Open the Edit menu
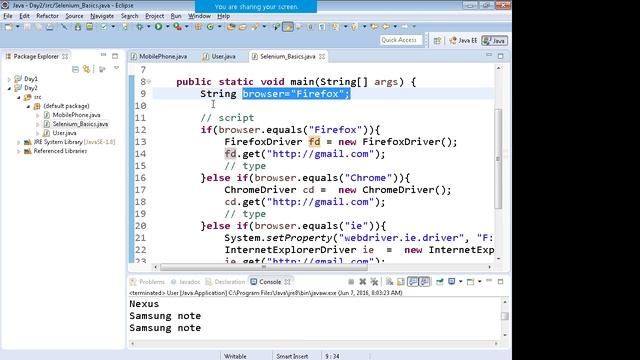Viewport: 640px width, 360px height. [24, 16]
